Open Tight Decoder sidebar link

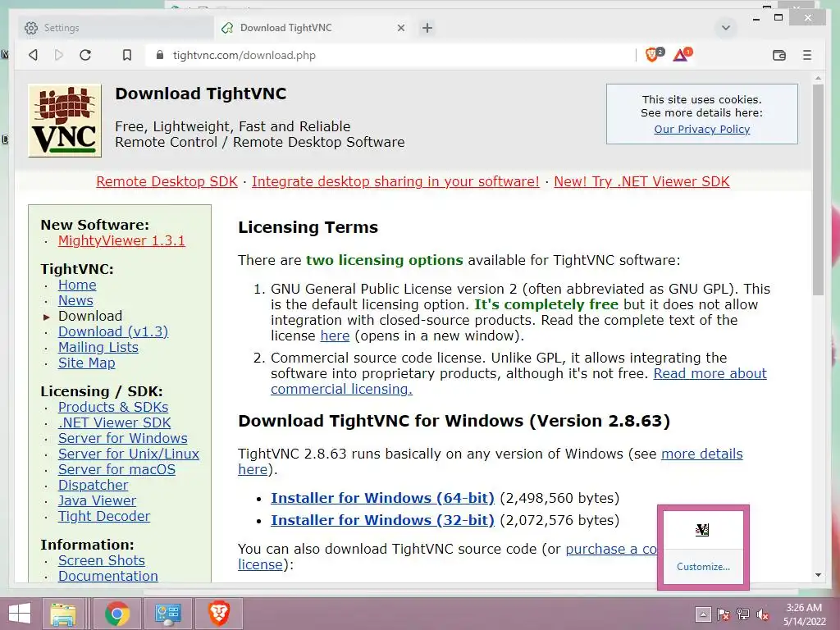(x=104, y=516)
